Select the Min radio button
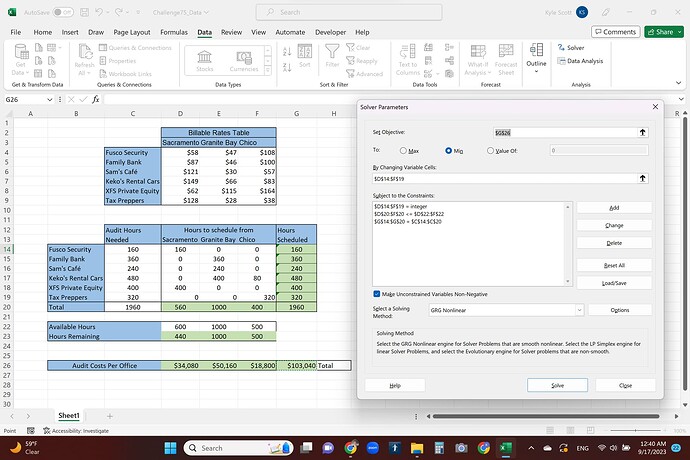The height and width of the screenshot is (460, 690). [448, 151]
